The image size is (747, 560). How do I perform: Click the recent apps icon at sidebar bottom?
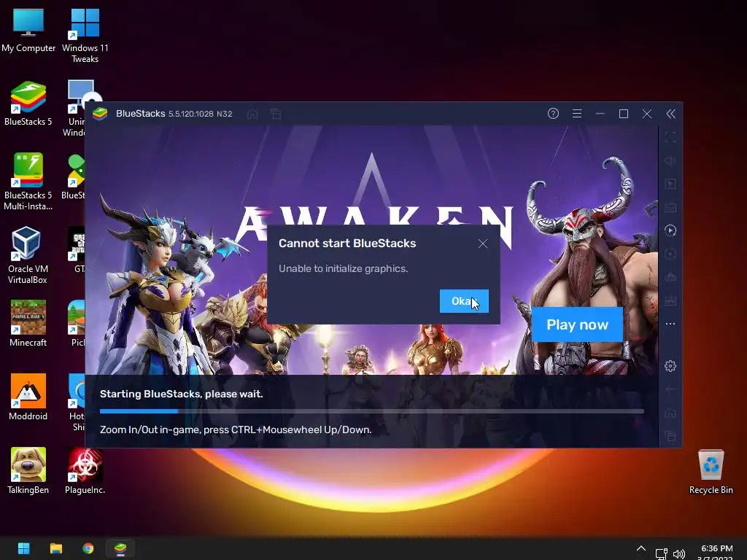click(x=670, y=436)
